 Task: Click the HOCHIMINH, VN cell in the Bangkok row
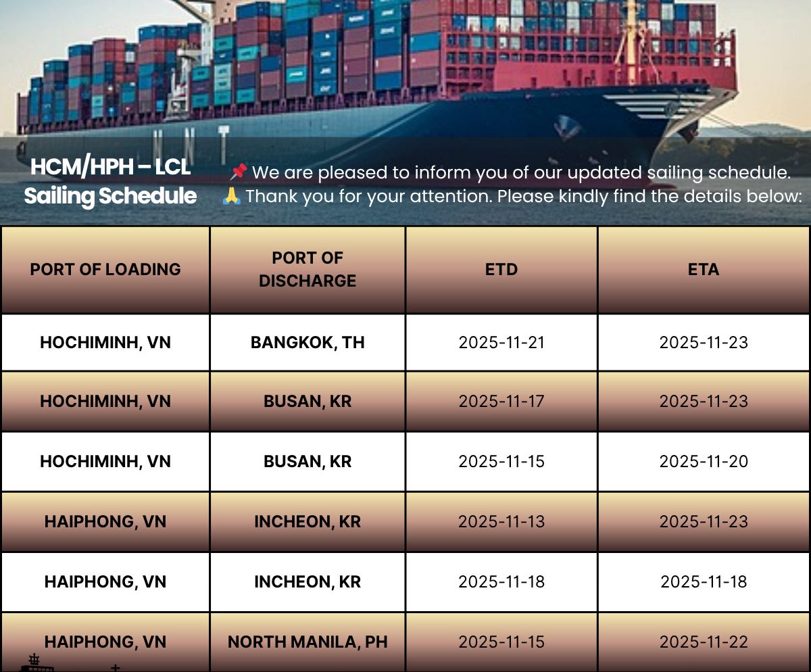tap(105, 342)
